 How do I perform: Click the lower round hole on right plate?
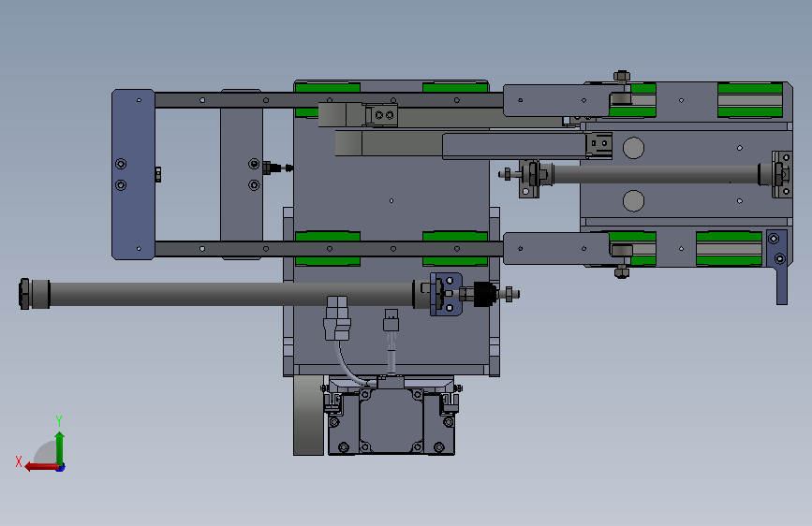[633, 201]
